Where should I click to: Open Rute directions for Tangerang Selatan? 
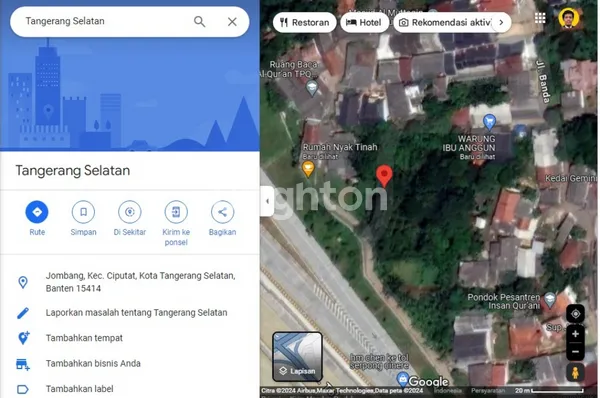[37, 212]
